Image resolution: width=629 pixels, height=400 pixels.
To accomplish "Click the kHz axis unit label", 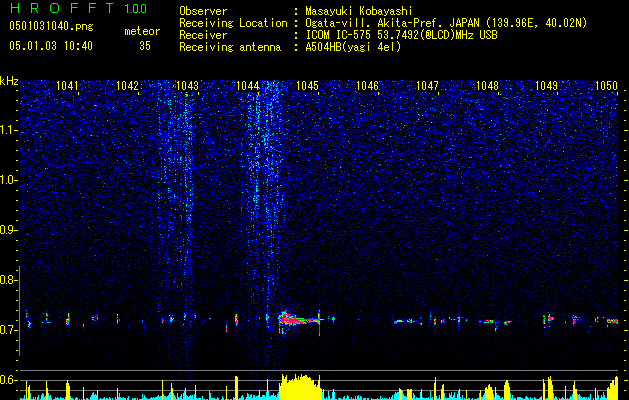I will [9, 81].
